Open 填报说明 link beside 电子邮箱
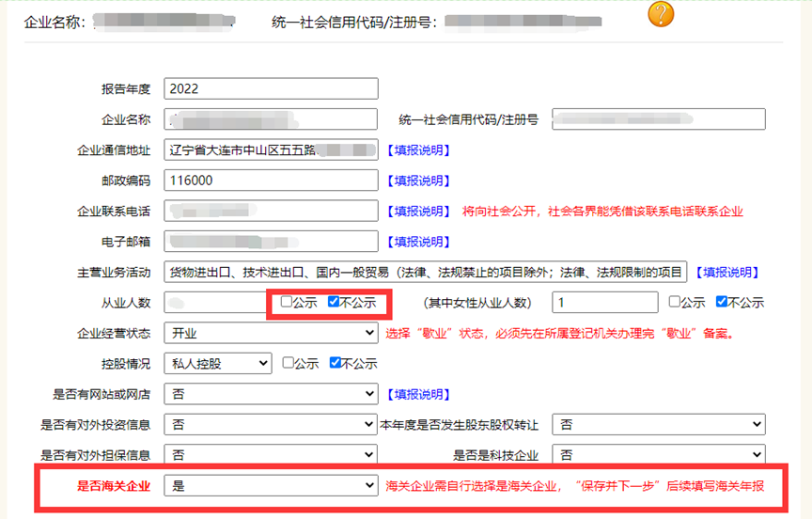This screenshot has width=812, height=519. (x=419, y=242)
